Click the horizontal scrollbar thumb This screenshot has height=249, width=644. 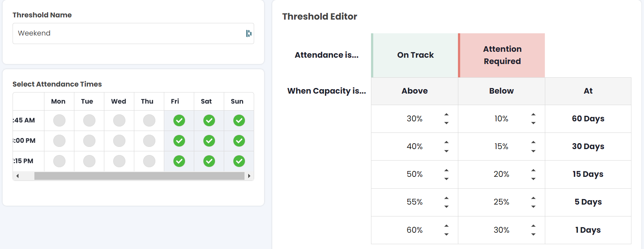click(139, 176)
